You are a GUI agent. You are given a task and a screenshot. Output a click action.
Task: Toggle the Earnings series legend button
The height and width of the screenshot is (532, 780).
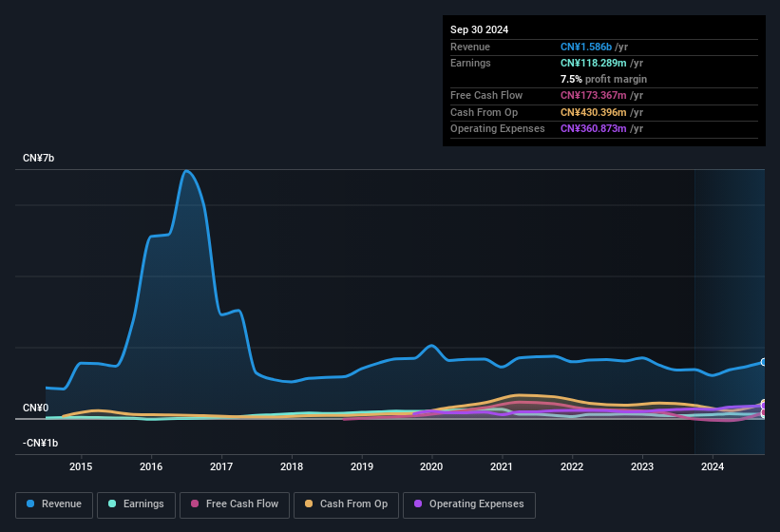[136, 504]
